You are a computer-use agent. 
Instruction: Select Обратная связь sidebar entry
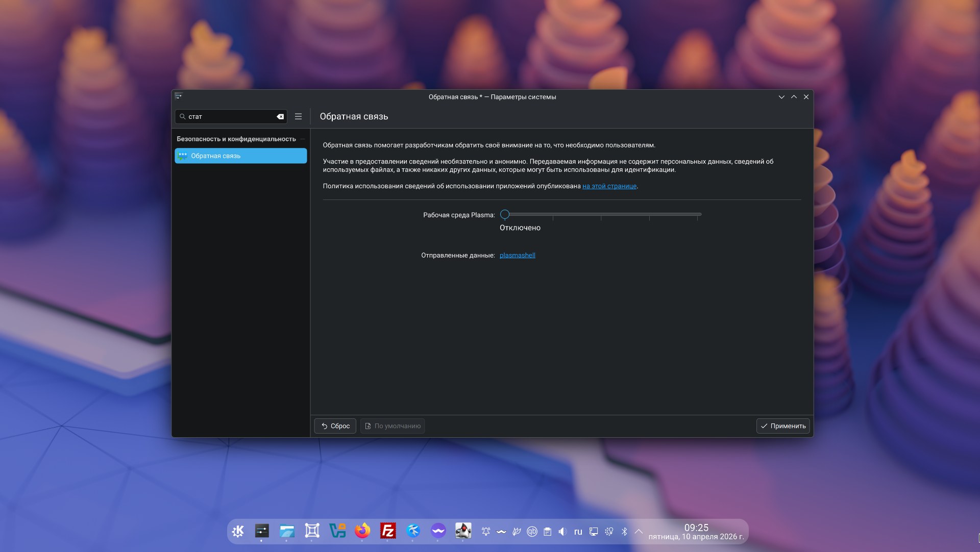pos(240,156)
